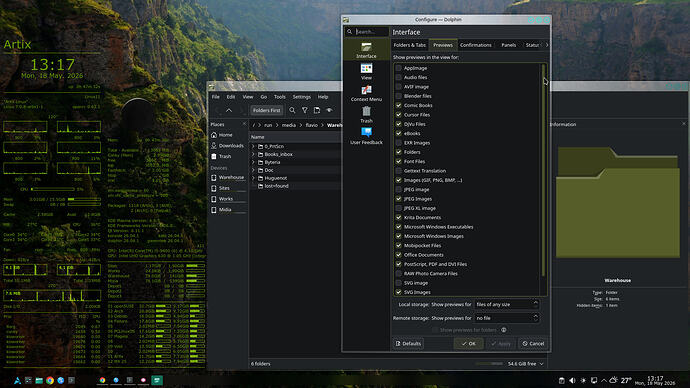Open the File menu in Dolphin
This screenshot has height=388, width=690.
216,97
